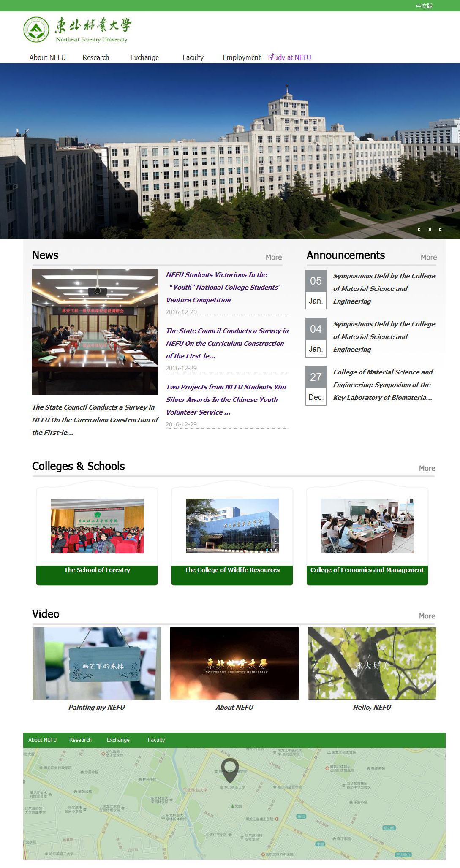Screen dimensions: 460x868
Task: Expand More in the Video section
Action: pyautogui.click(x=427, y=616)
